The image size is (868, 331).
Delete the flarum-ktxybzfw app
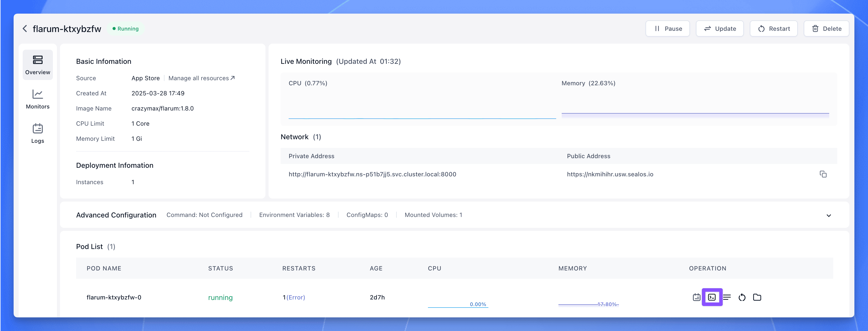click(826, 29)
